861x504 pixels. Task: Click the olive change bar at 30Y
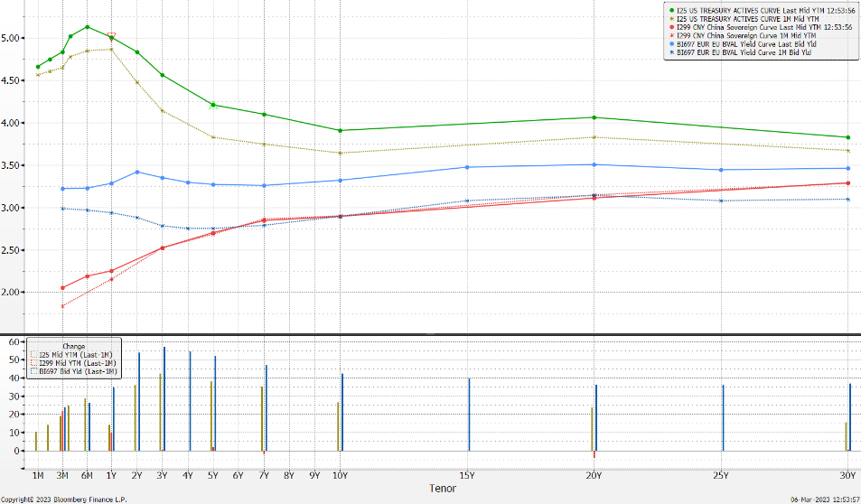847,436
